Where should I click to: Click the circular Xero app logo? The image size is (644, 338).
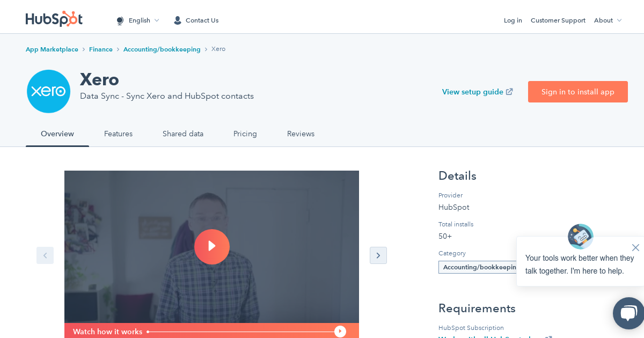click(x=48, y=91)
